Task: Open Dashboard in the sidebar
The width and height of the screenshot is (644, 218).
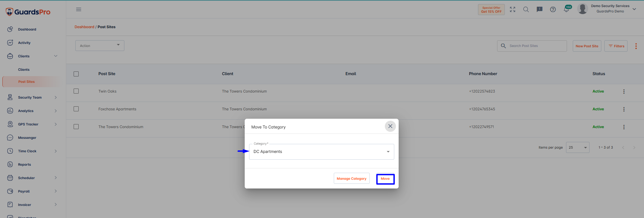Action: pyautogui.click(x=27, y=30)
